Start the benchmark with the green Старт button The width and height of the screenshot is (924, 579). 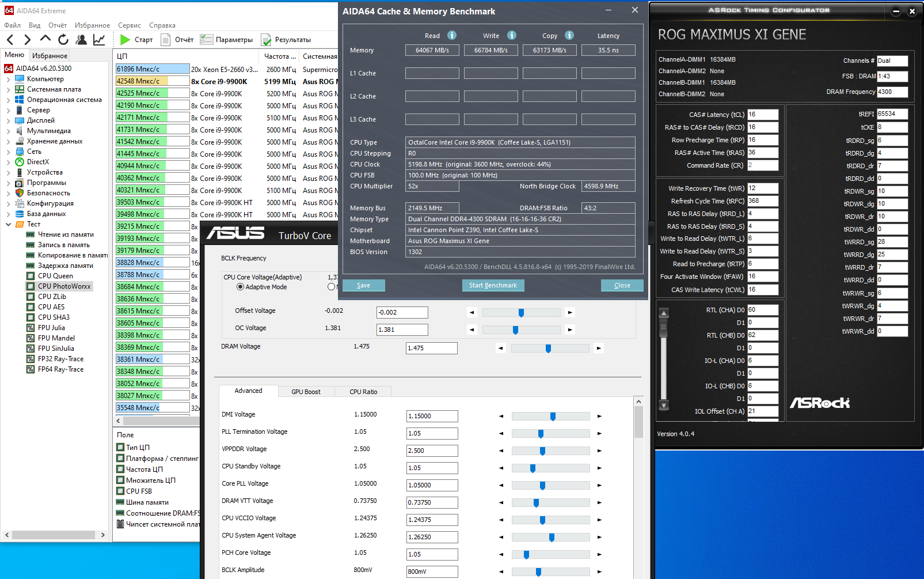tap(136, 40)
